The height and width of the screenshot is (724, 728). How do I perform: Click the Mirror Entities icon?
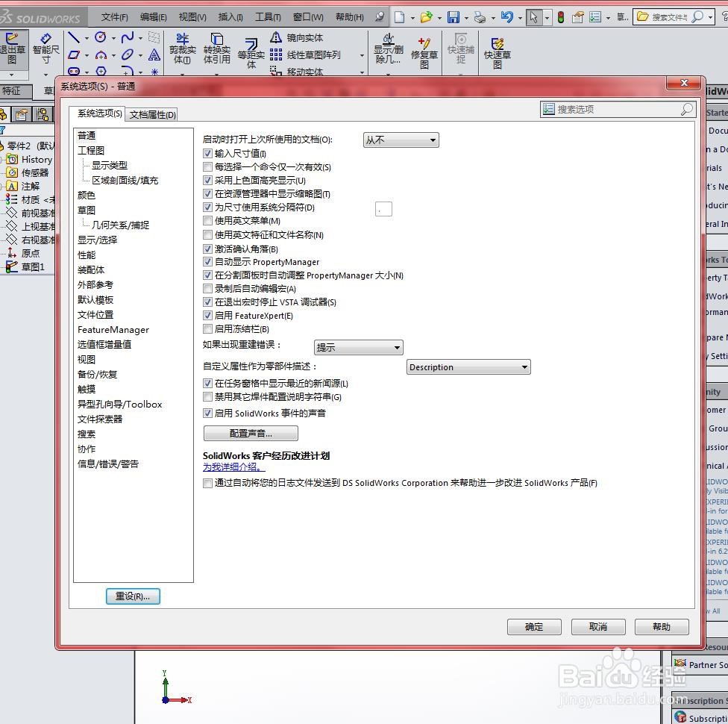[276, 37]
